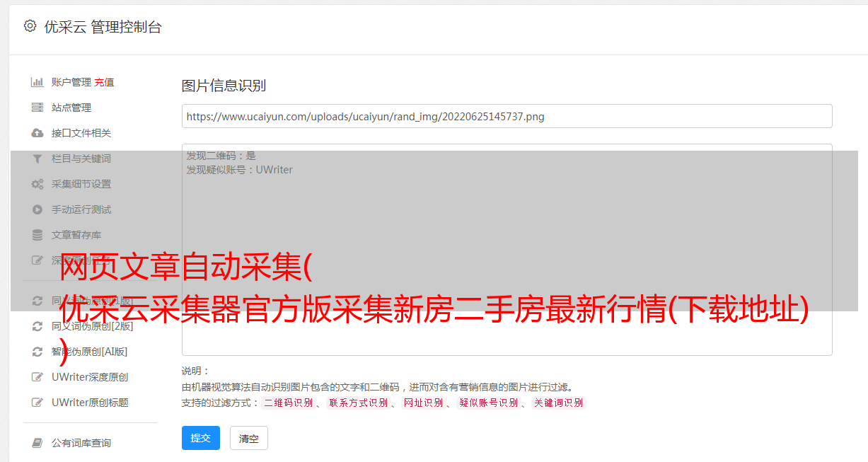Click the database icon for 文章暂存库
This screenshot has width=868, height=462.
pyautogui.click(x=37, y=235)
